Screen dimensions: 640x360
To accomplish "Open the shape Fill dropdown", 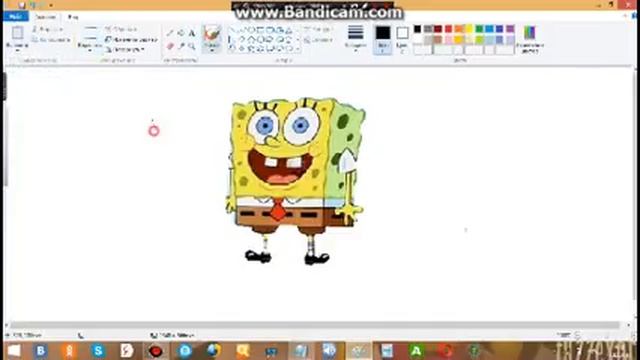I will (319, 40).
